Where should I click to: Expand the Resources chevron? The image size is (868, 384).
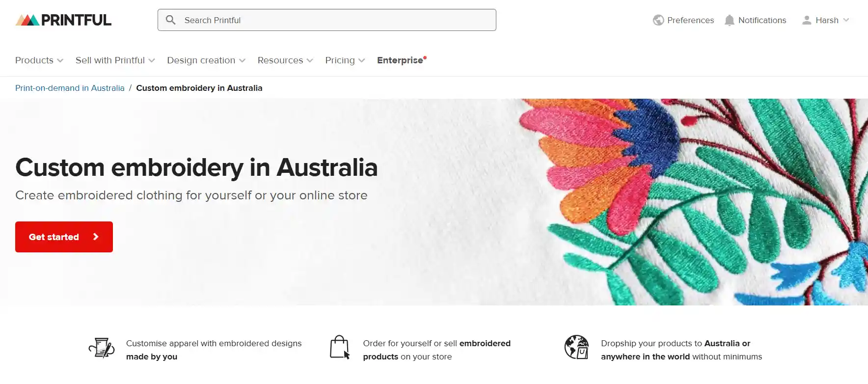(310, 60)
